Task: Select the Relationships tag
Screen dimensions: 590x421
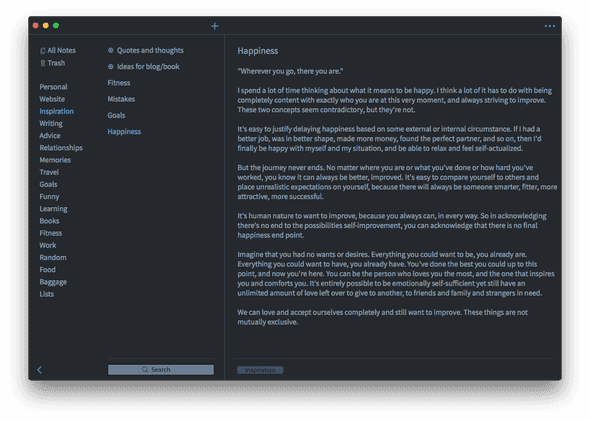Action: click(61, 147)
